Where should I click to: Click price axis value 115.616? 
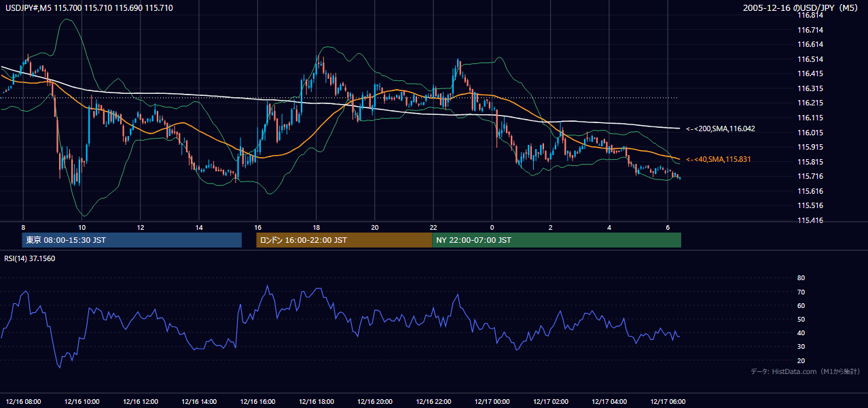click(810, 191)
